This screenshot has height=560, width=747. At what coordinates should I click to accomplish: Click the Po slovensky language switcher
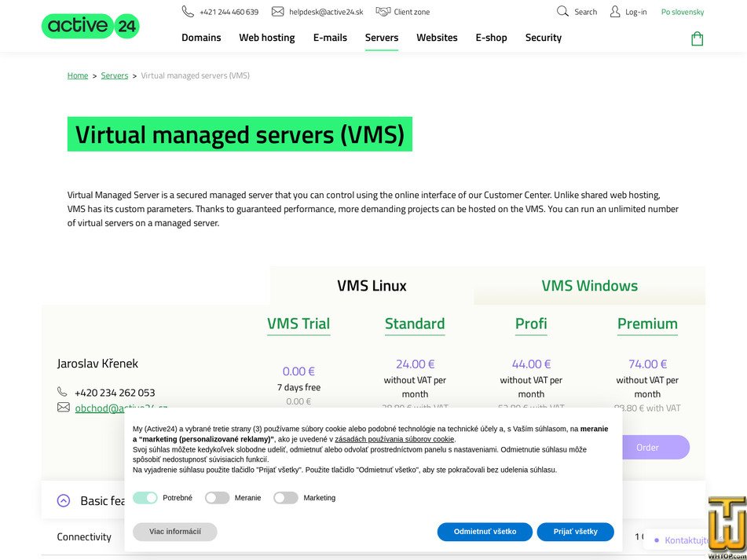[x=682, y=12]
